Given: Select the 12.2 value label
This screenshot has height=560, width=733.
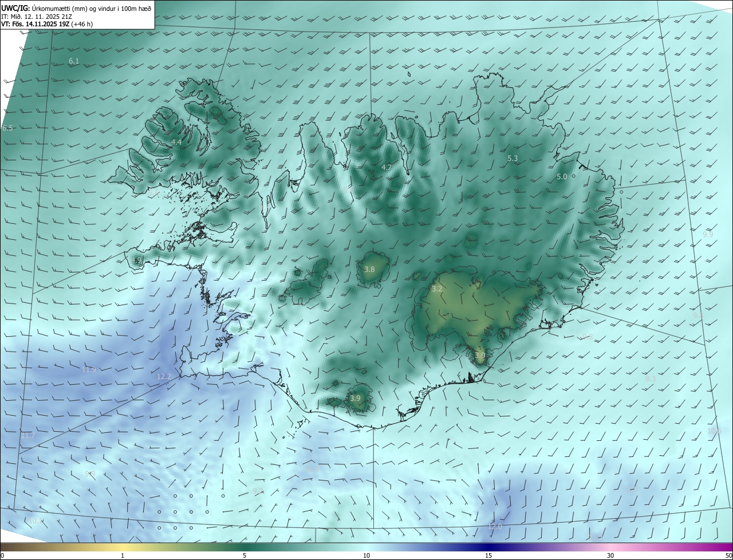Looking at the screenshot, I should pyautogui.click(x=164, y=377).
